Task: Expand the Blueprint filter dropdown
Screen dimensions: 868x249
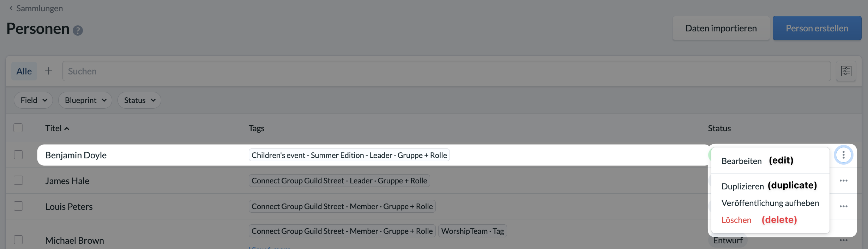Action: pos(85,100)
